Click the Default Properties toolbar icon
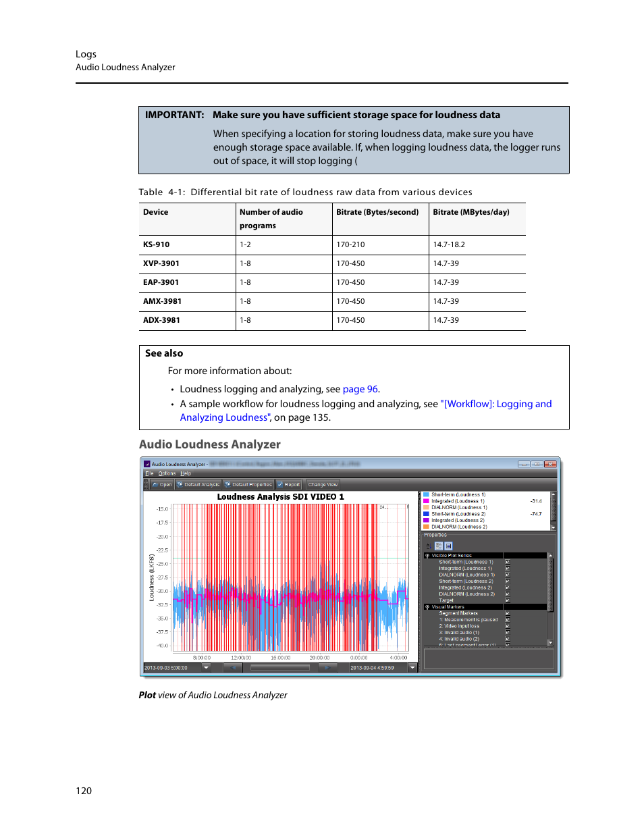Screen dimensions: 644x834 pyautogui.click(x=227, y=484)
